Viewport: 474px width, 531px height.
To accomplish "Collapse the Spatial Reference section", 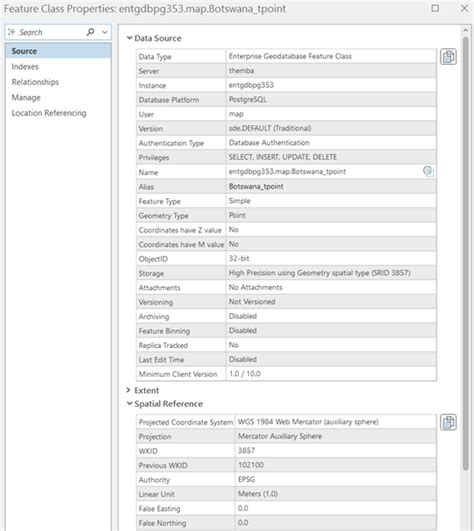I will pos(129,404).
